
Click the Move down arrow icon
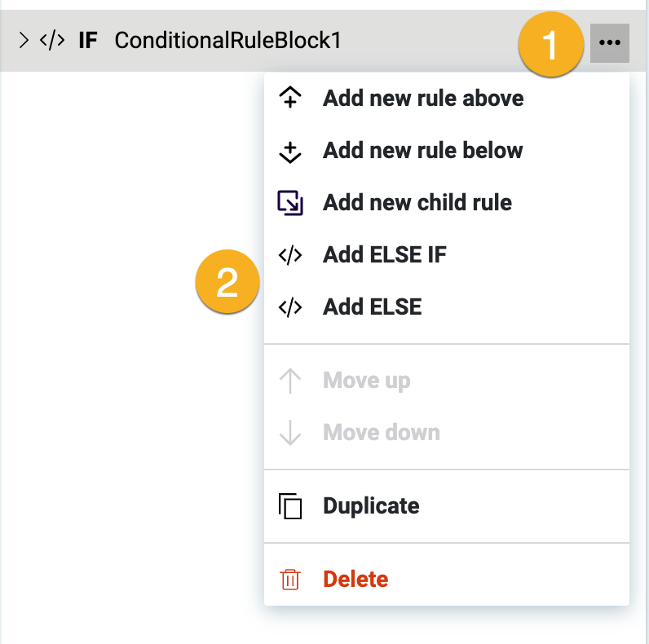(290, 433)
